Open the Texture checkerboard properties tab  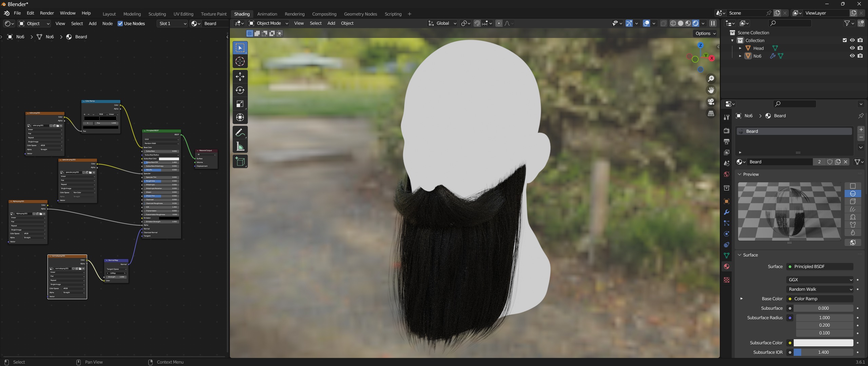[x=727, y=280]
